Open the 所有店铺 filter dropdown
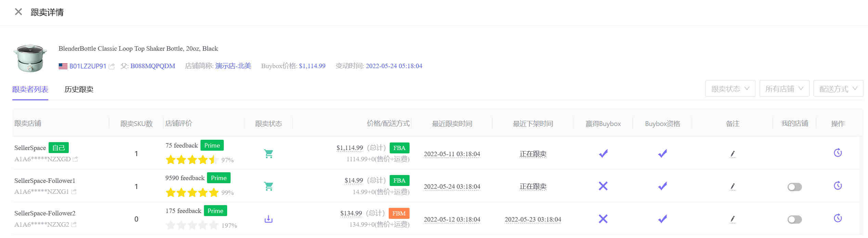The image size is (868, 238). (x=784, y=89)
